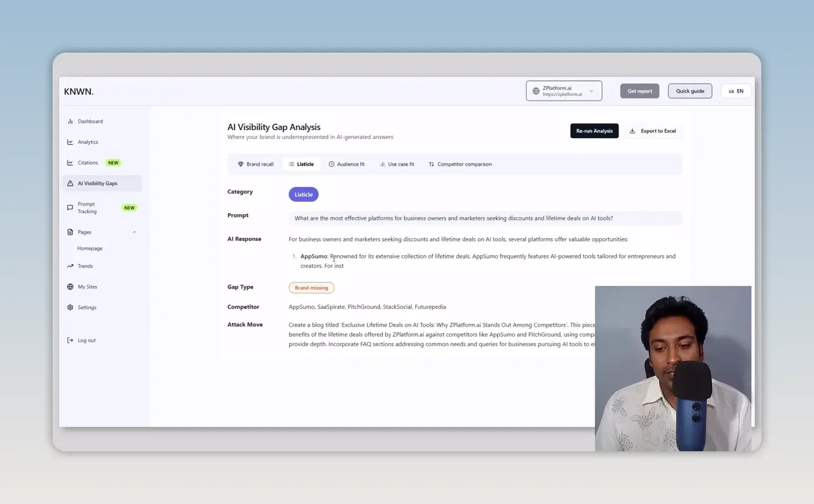
Task: Click the NEW badge beside Prompt Tracking
Action: click(130, 208)
